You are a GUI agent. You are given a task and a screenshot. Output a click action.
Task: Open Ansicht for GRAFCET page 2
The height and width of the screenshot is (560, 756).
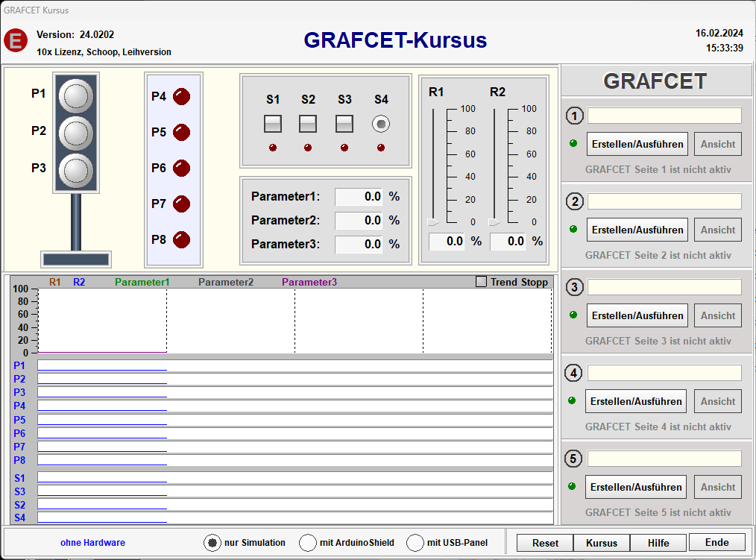point(718,230)
